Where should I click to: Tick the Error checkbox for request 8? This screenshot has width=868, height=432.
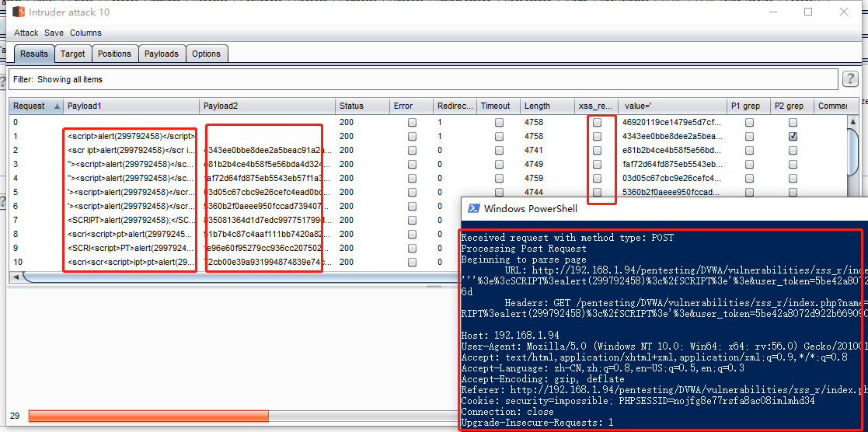(x=413, y=234)
